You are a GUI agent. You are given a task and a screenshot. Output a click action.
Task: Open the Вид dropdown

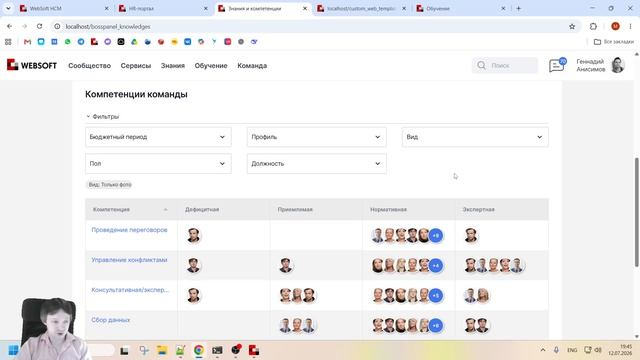[475, 137]
